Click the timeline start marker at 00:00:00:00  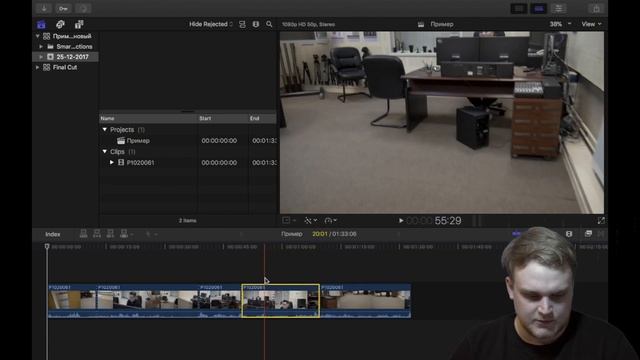click(x=47, y=247)
